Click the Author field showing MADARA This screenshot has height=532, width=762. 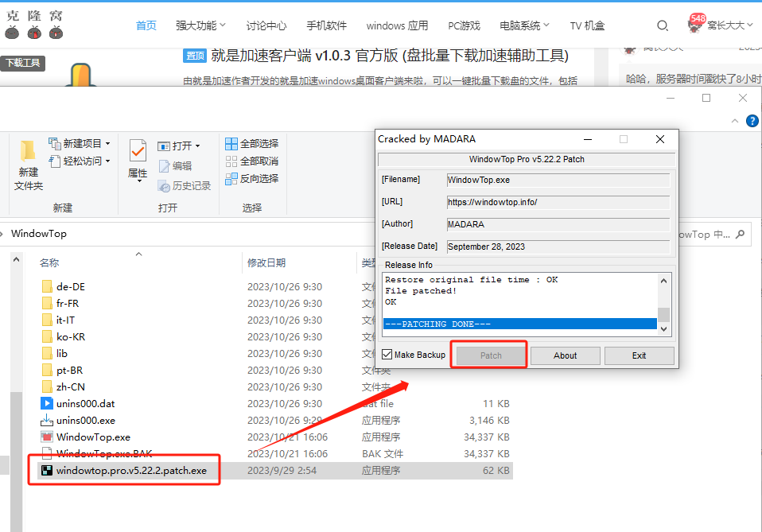pyautogui.click(x=558, y=224)
